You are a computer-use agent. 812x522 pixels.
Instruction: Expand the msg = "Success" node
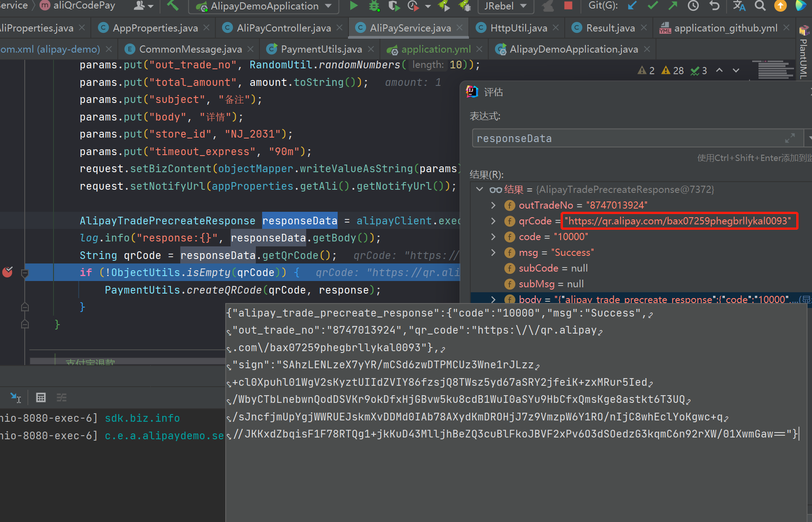(x=493, y=252)
